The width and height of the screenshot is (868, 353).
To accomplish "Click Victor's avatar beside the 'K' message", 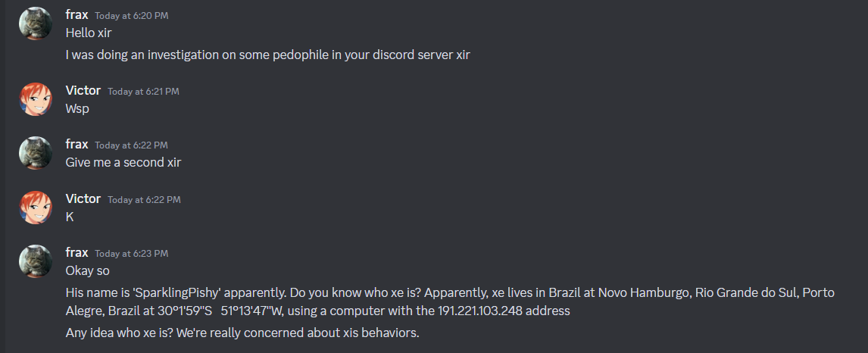I will tap(36, 208).
